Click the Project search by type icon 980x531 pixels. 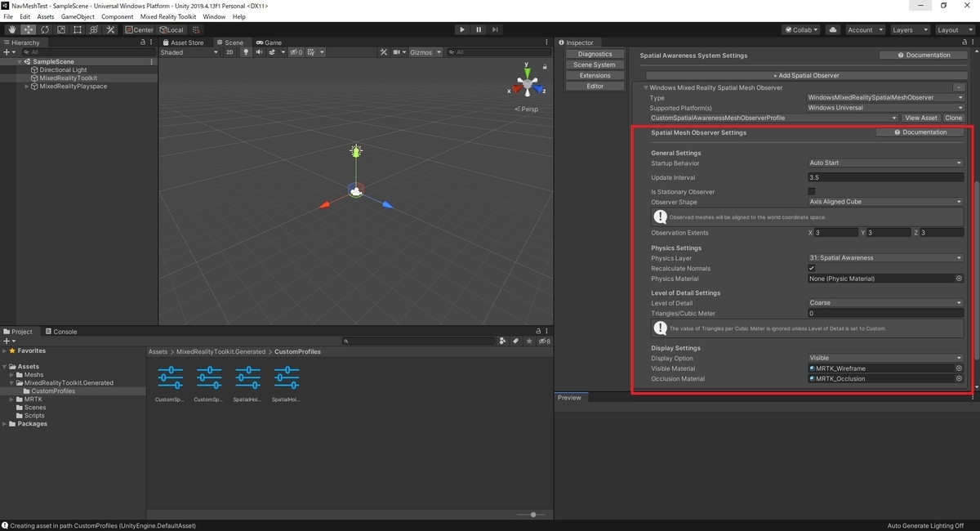pos(503,341)
